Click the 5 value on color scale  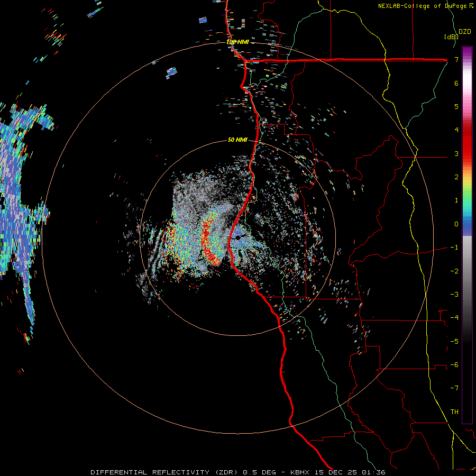click(x=456, y=106)
